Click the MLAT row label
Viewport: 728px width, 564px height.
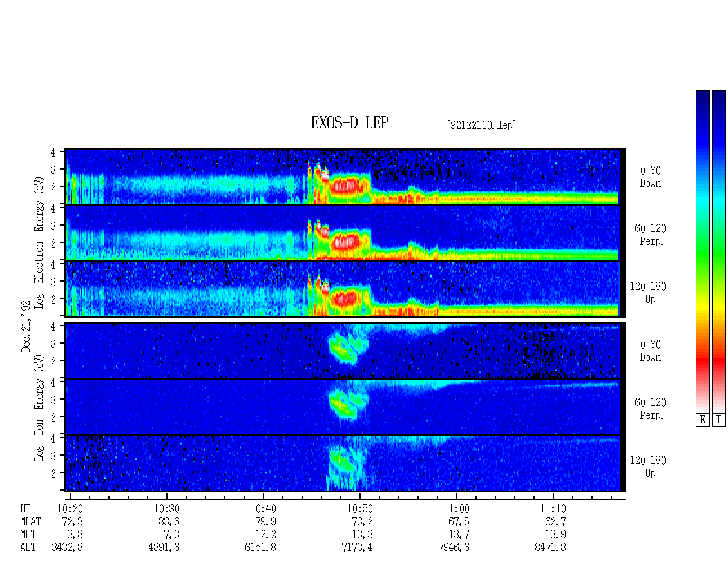click(x=30, y=521)
